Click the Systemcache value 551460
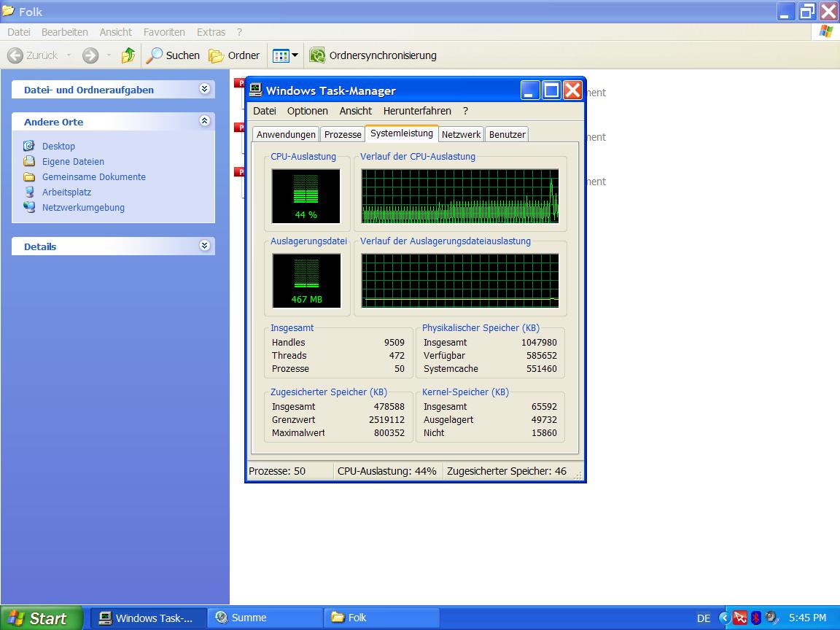Viewport: 840px width, 630px height. click(542, 369)
